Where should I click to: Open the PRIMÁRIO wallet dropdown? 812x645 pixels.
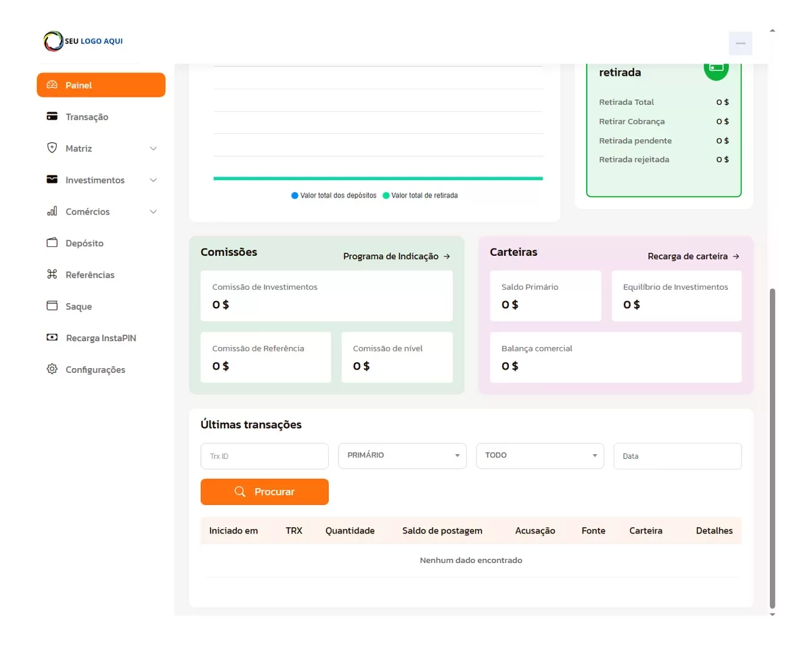coord(402,455)
